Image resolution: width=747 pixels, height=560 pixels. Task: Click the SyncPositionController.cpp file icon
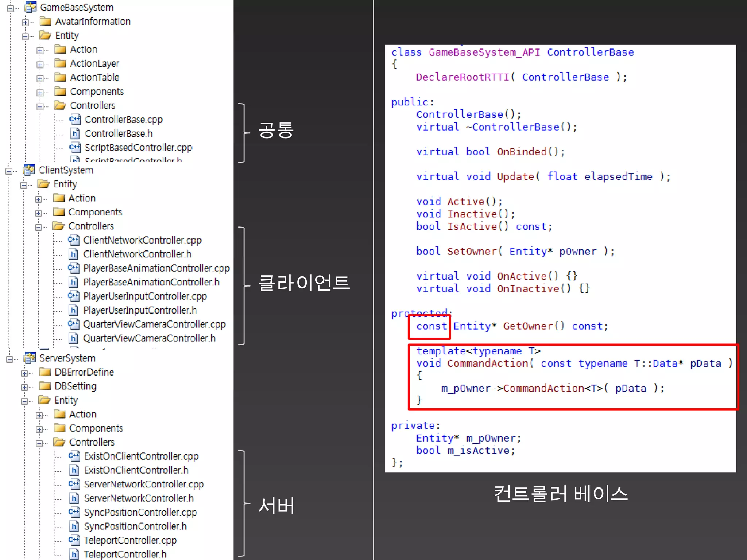coord(74,512)
